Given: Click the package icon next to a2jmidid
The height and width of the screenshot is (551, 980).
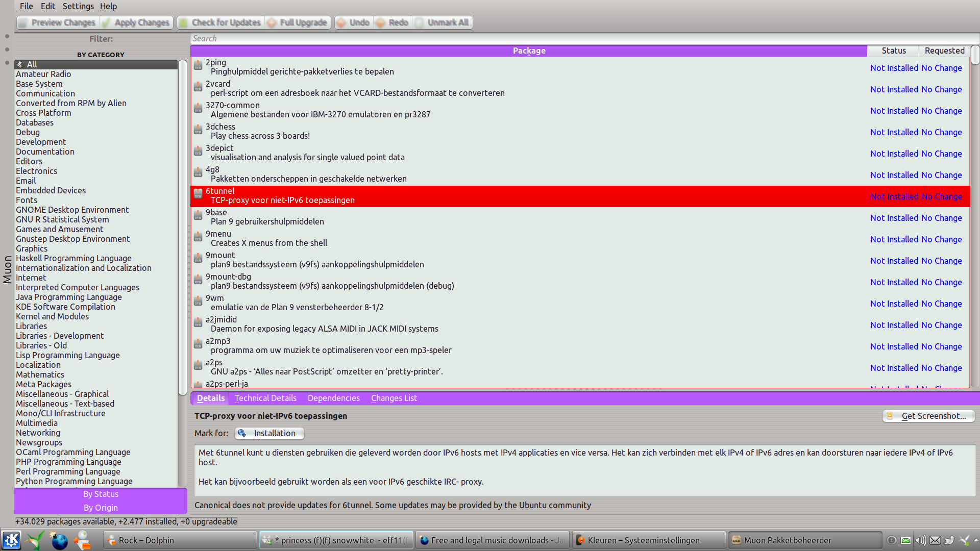Looking at the screenshot, I should [198, 322].
